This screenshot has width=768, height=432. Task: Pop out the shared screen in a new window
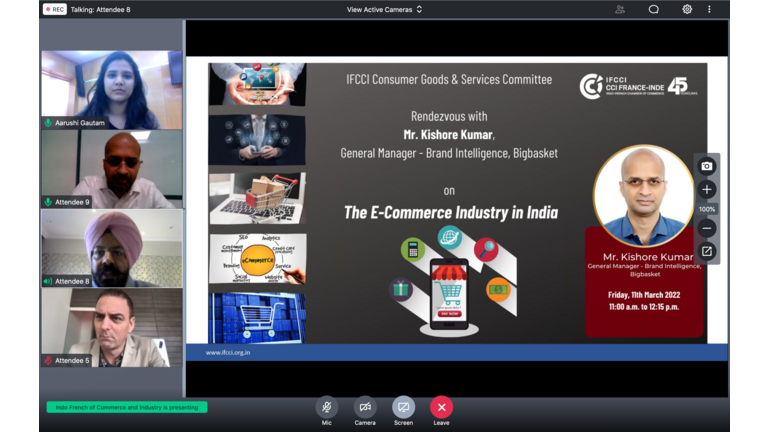[707, 251]
